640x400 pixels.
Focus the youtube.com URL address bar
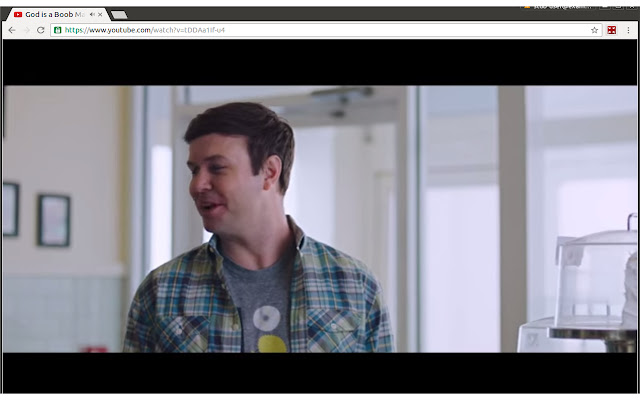pyautogui.click(x=325, y=30)
